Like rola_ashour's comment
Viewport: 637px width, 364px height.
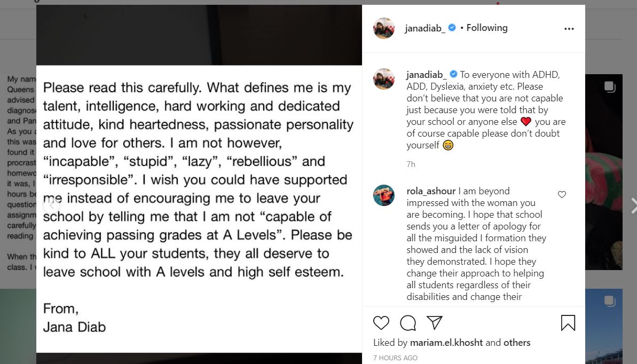[562, 195]
